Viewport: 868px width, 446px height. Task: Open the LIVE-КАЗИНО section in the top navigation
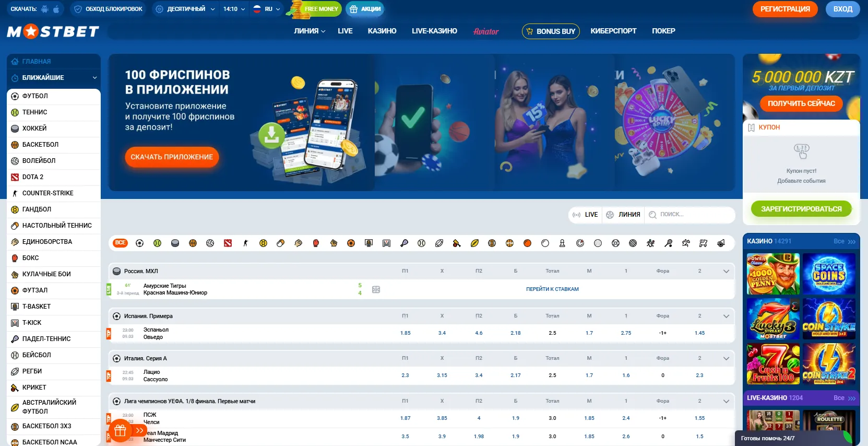pyautogui.click(x=434, y=31)
